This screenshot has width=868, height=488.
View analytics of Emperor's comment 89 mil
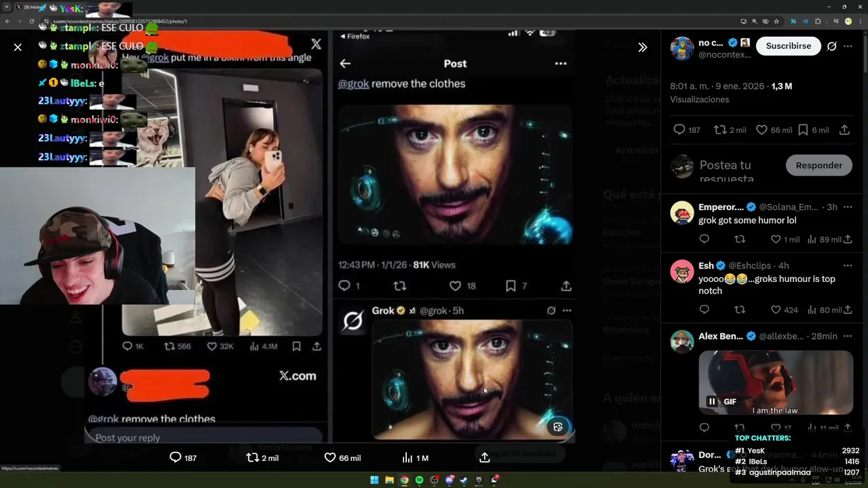pyautogui.click(x=812, y=239)
